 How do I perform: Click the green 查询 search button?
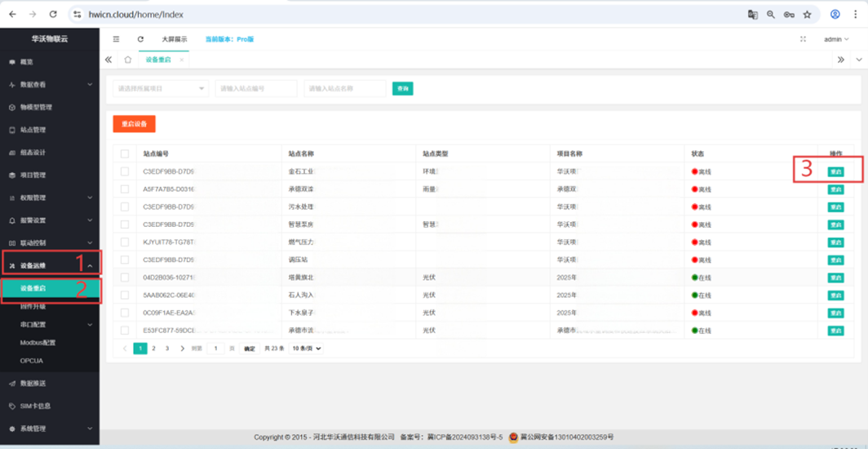click(x=402, y=88)
